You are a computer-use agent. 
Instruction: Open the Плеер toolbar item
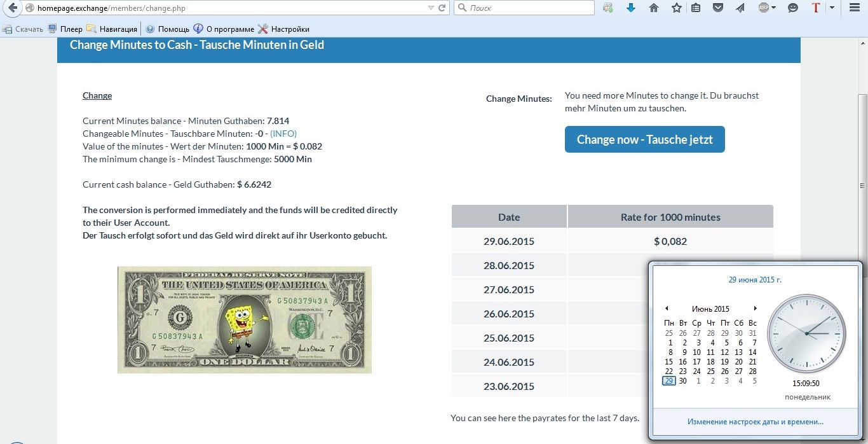[x=65, y=29]
